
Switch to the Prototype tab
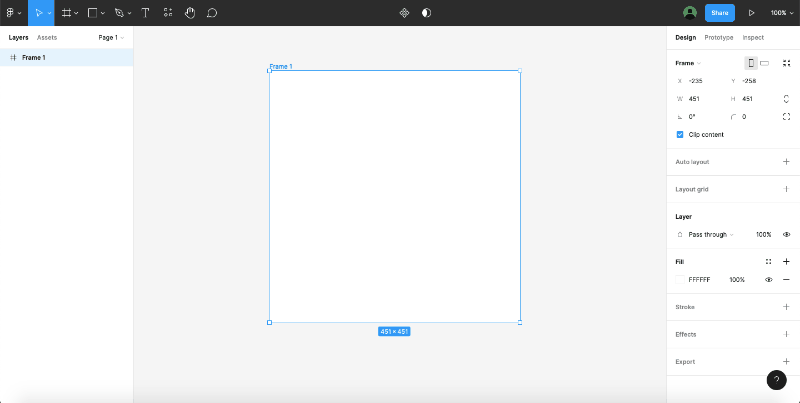coord(718,37)
